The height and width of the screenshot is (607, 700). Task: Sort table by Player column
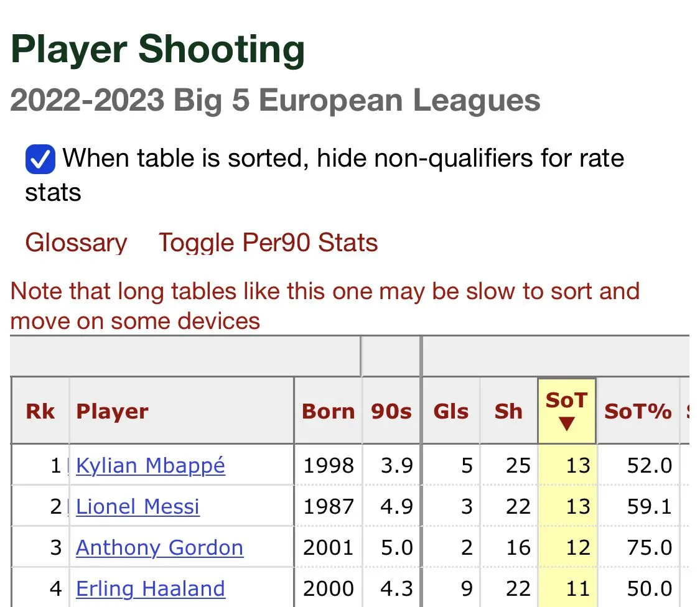coord(113,411)
